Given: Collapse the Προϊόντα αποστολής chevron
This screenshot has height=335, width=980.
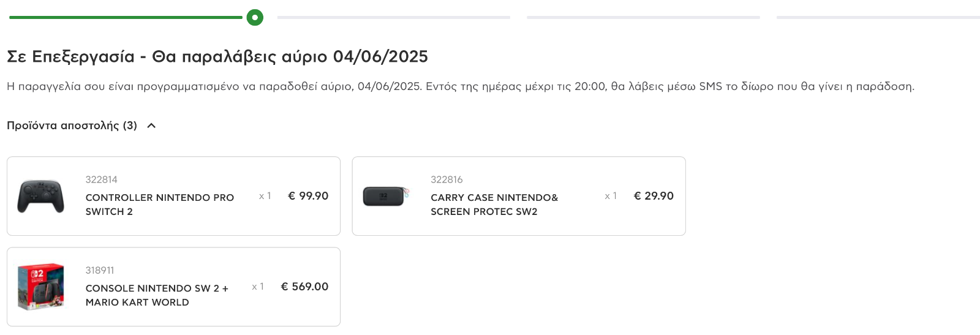Looking at the screenshot, I should pyautogui.click(x=151, y=126).
